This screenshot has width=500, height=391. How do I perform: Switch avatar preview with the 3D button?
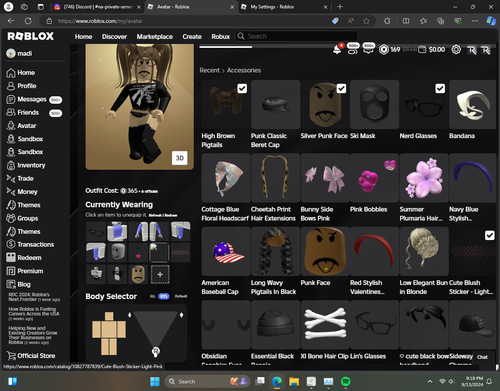click(180, 158)
